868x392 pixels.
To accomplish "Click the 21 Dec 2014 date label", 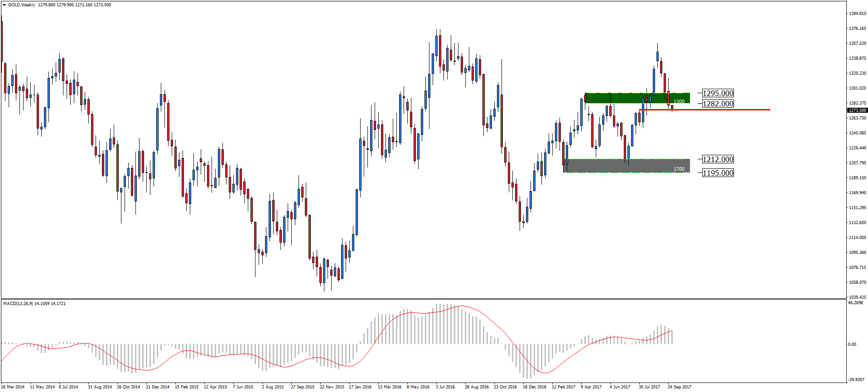I will tap(158, 387).
